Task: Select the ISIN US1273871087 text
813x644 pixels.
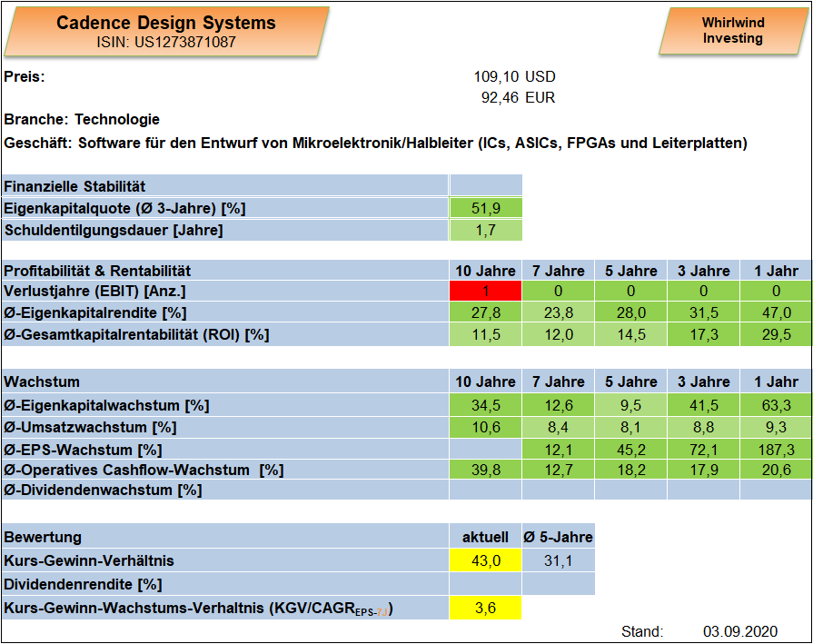Action: (166, 42)
